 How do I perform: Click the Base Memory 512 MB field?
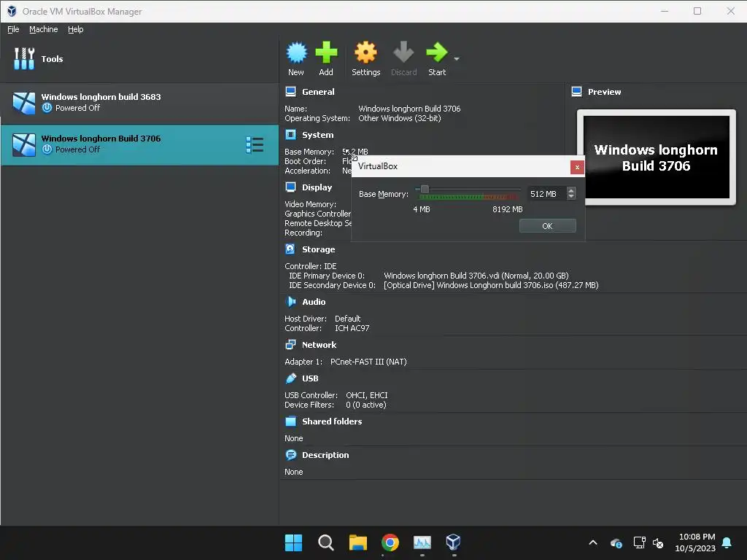(x=546, y=194)
